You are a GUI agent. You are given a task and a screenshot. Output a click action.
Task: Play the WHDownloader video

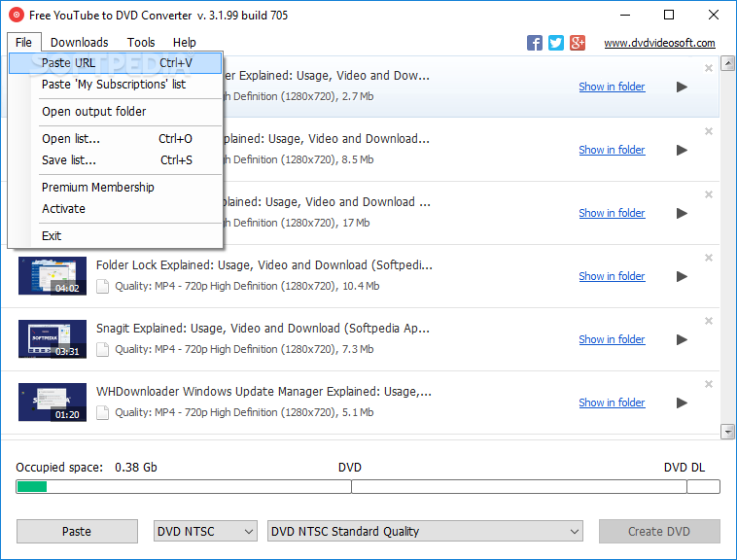click(x=682, y=403)
